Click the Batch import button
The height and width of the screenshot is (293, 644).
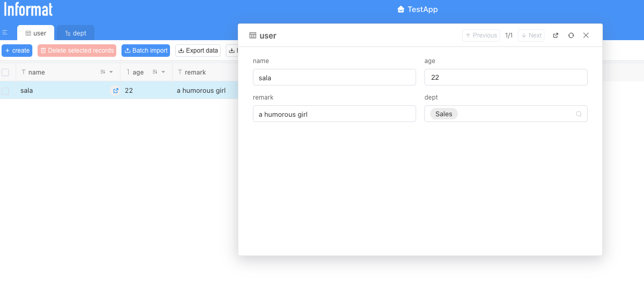145,51
